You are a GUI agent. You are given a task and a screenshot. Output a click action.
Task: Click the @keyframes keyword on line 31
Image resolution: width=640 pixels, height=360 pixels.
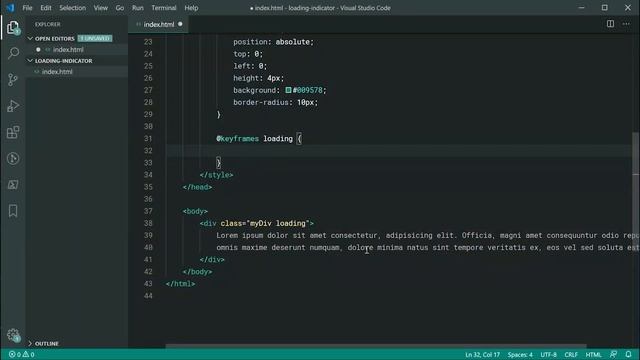tap(237, 139)
